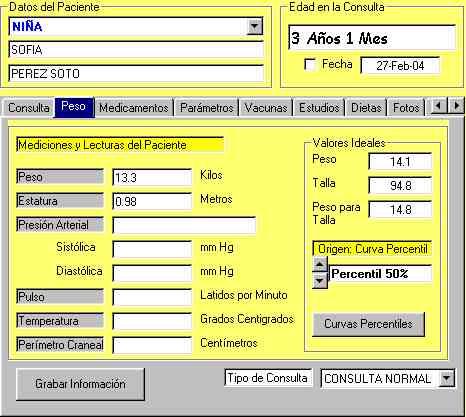Open Curvas Percentiles button
Image resolution: width=466 pixels, height=417 pixels.
pyautogui.click(x=368, y=324)
